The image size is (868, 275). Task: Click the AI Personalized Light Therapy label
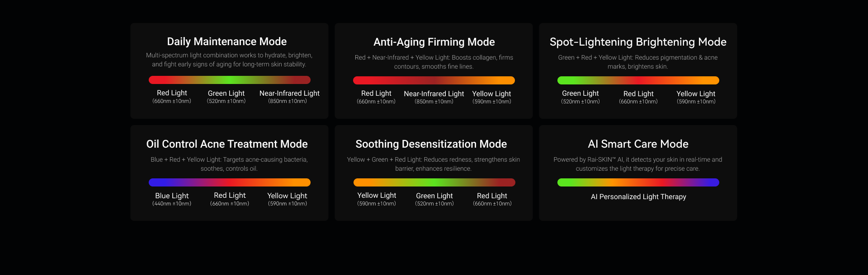tap(638, 197)
